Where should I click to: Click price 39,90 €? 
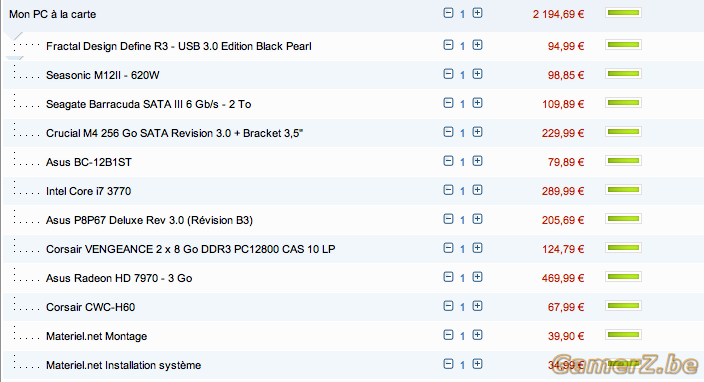(x=566, y=336)
